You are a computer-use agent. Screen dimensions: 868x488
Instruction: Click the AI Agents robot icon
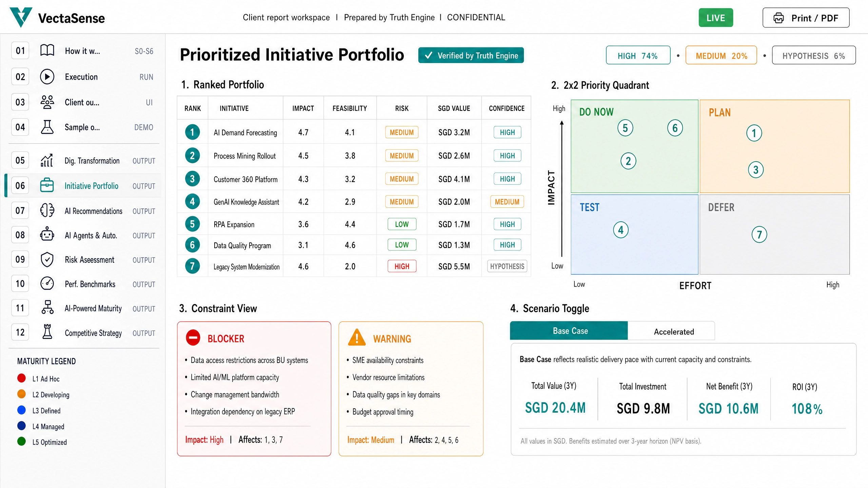pyautogui.click(x=47, y=235)
